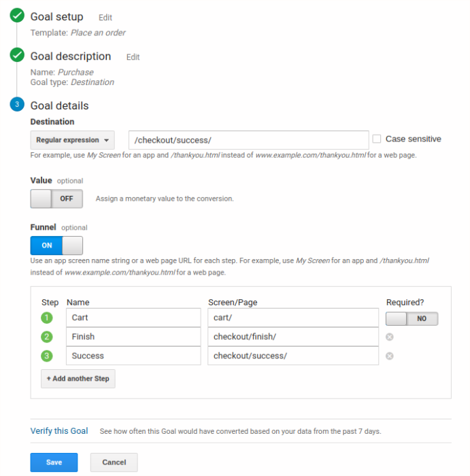The image size is (470, 476).
Task: Click the Destination URL field with /checkout/success/
Action: 248,140
